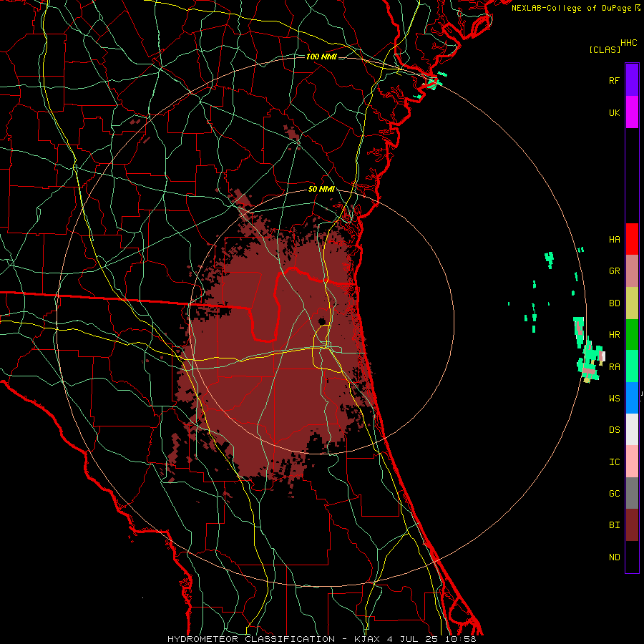Click the GR legend label
Viewport: 644px width, 644px height.
(614, 271)
